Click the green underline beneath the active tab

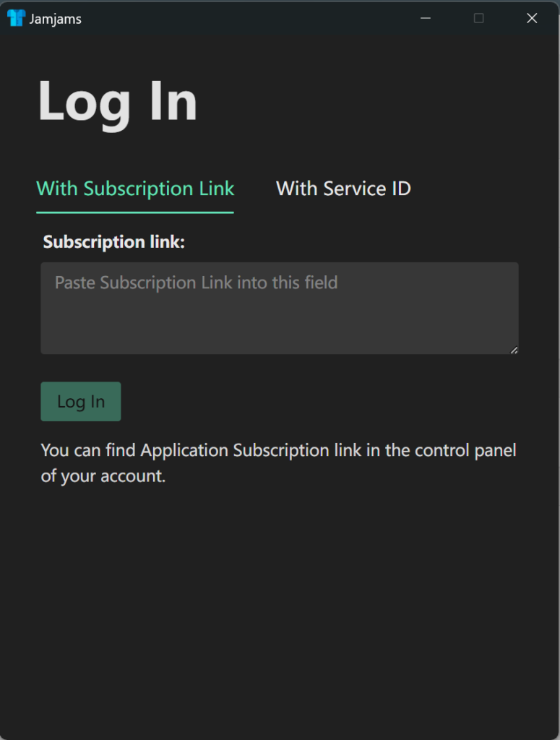(x=135, y=212)
